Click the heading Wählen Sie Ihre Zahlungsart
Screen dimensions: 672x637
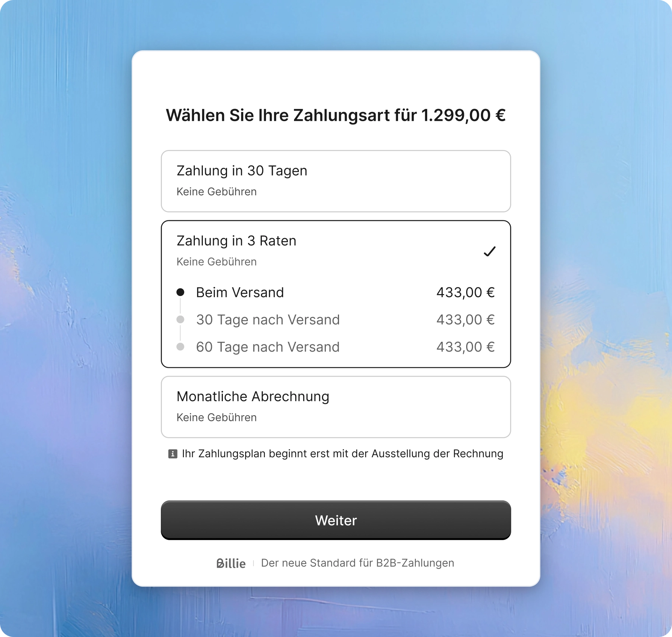pos(336,115)
